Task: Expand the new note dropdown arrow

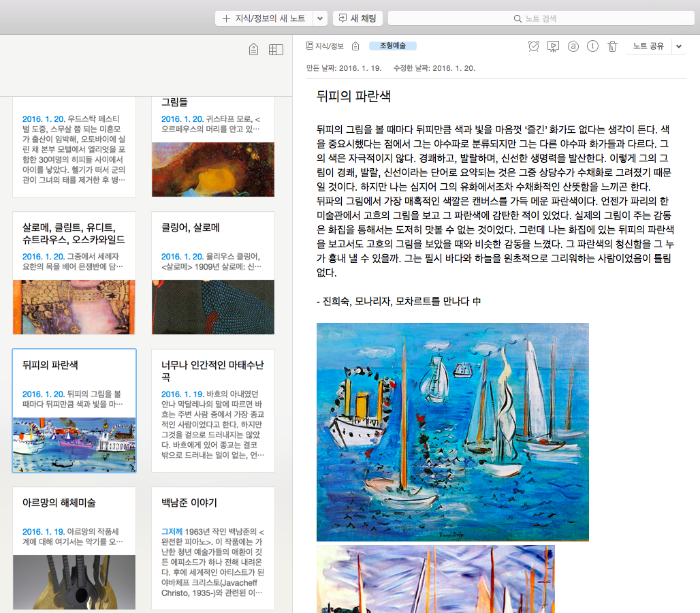Action: tap(319, 18)
